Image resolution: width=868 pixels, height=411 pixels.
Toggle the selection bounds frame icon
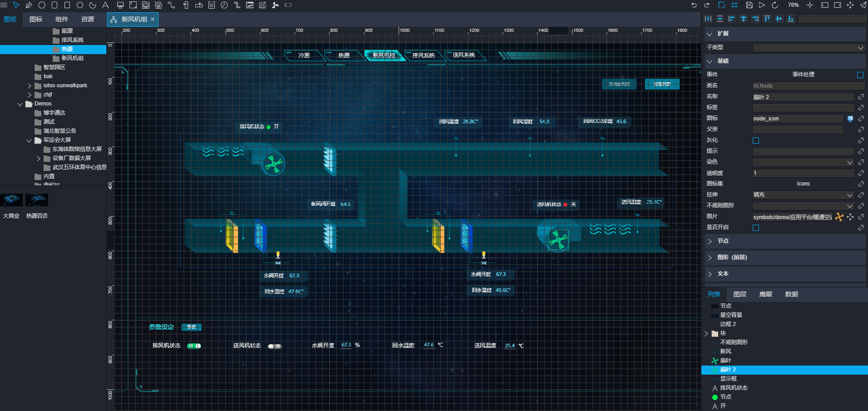tap(722, 5)
